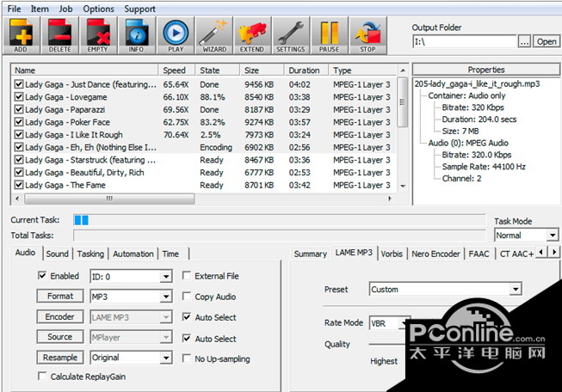Open the File menu
This screenshot has width=562, height=392.
pyautogui.click(x=14, y=9)
